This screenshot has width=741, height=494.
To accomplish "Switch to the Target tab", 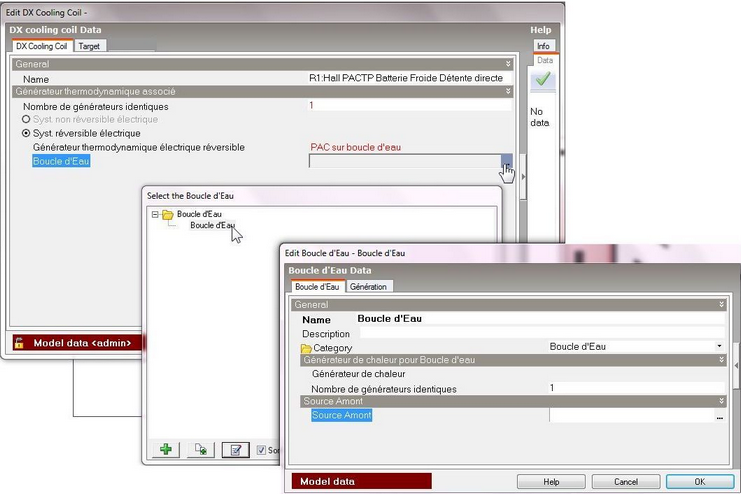I will point(90,46).
